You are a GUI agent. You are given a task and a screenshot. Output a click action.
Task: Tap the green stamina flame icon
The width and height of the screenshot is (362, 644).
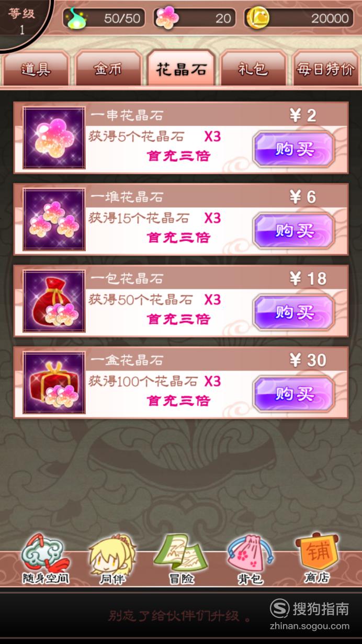[x=76, y=18]
